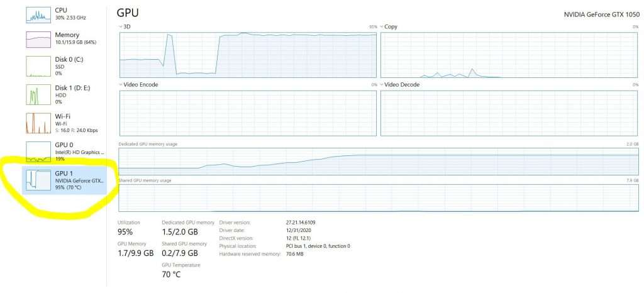Select the Memory entry in sidebar
This screenshot has width=644, height=293.
(65, 38)
